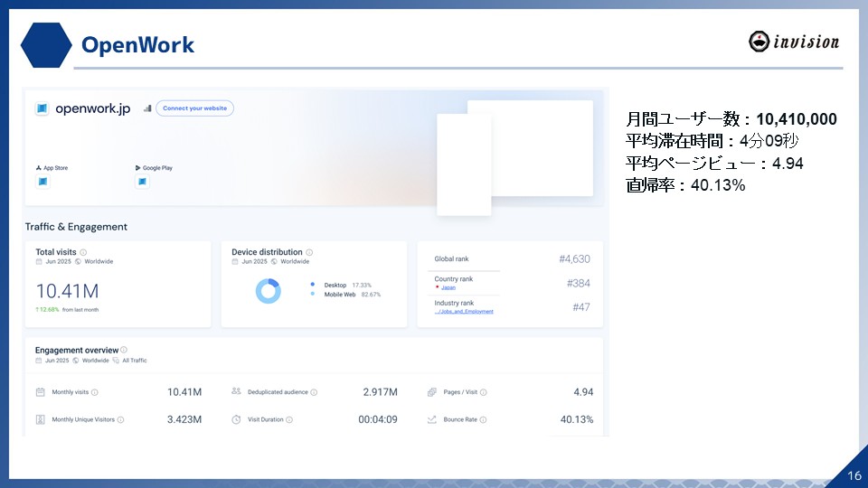Click the Desktop legend dot
868x488 pixels.
tap(313, 285)
